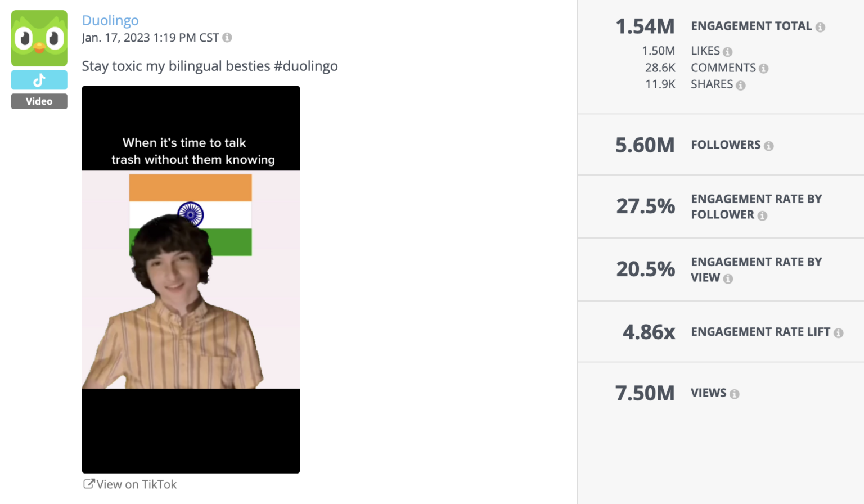This screenshot has height=504, width=864.
Task: Open info icon for Engagement Rate by Follower
Action: (x=762, y=215)
